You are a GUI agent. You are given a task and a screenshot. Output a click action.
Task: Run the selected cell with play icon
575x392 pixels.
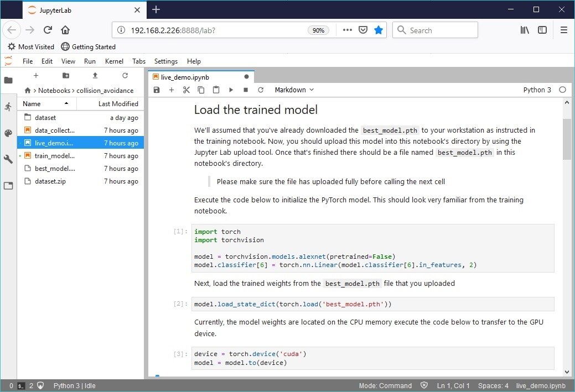231,90
